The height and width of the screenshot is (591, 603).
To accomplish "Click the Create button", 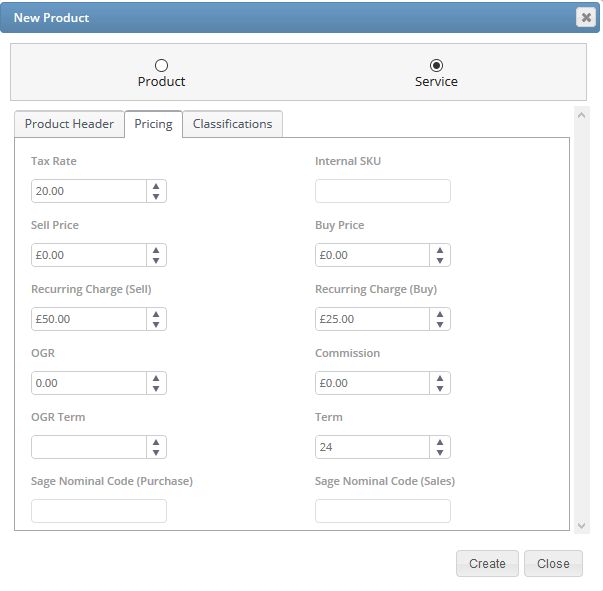I will click(487, 564).
